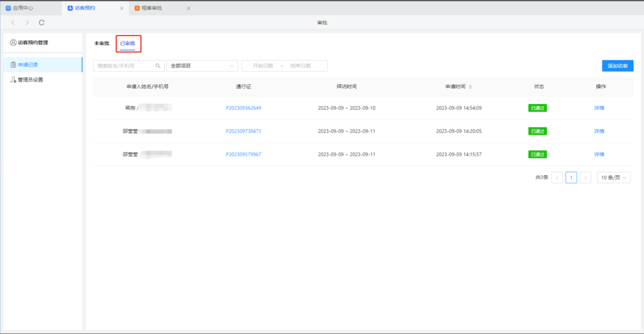
Task: Close the 访客预约 tab
Action: (122, 8)
